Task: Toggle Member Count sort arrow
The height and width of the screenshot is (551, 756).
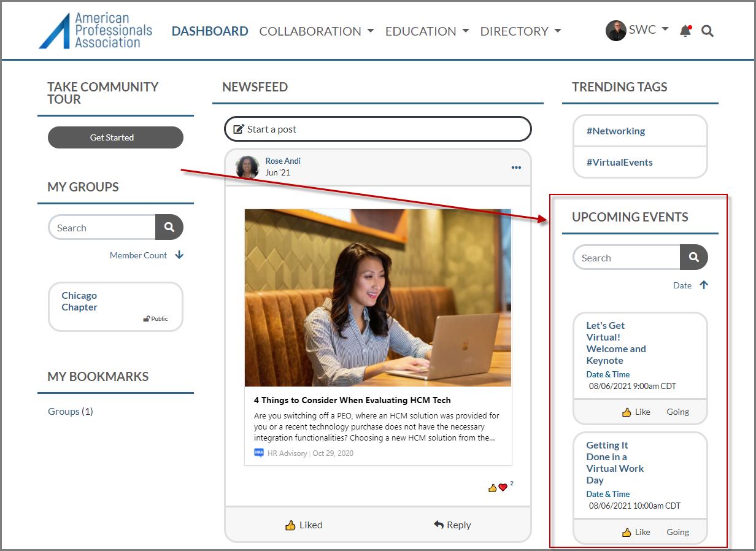Action: (179, 255)
